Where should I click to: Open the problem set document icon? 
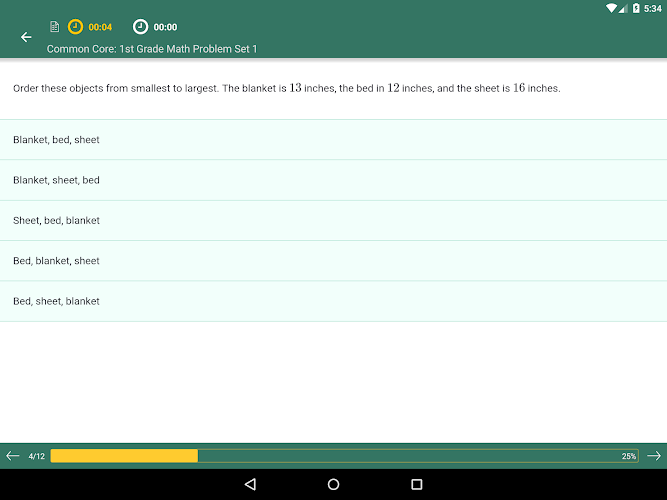54,27
